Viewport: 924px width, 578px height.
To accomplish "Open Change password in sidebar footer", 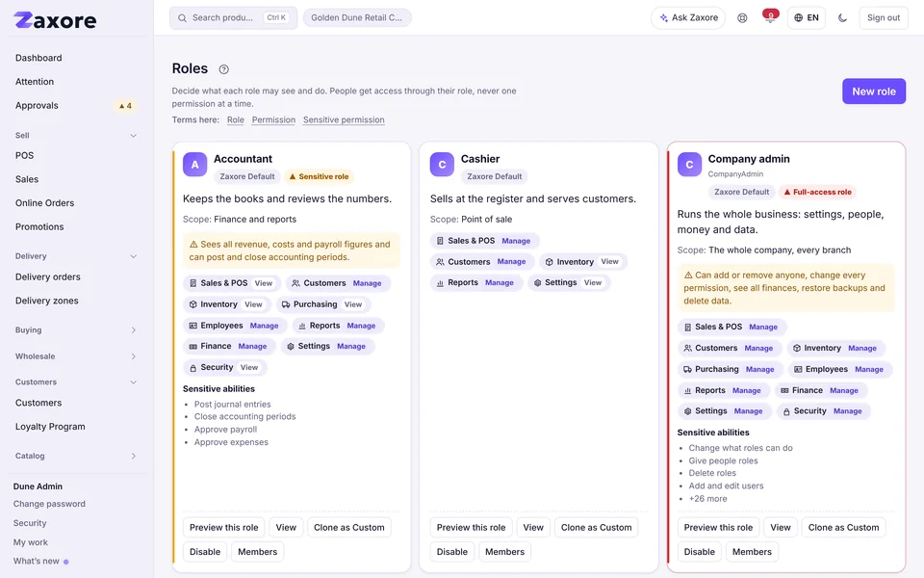I will tap(49, 504).
